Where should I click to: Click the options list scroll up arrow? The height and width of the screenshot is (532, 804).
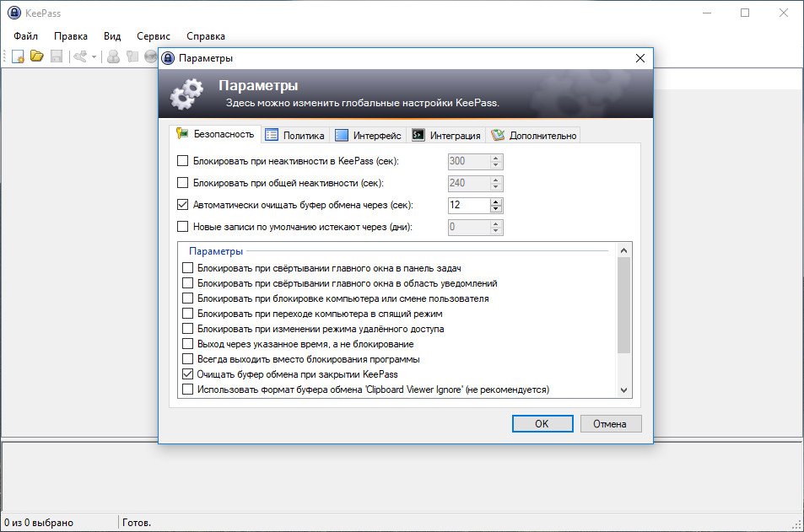[x=623, y=250]
